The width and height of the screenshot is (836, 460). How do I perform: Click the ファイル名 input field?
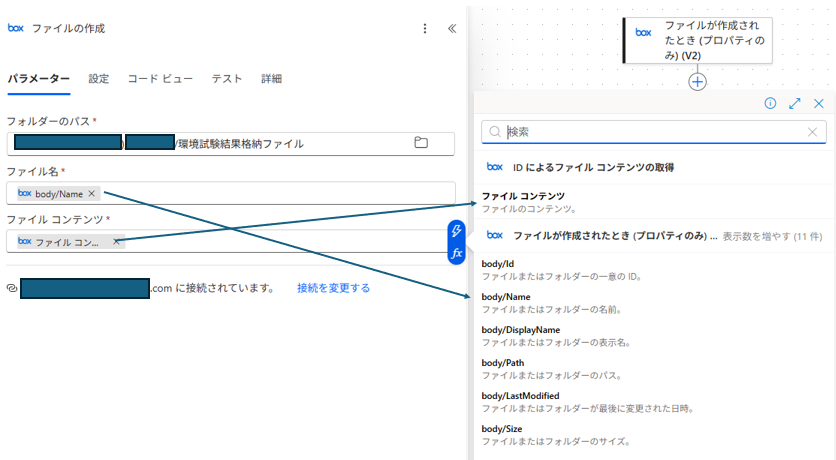pos(230,193)
